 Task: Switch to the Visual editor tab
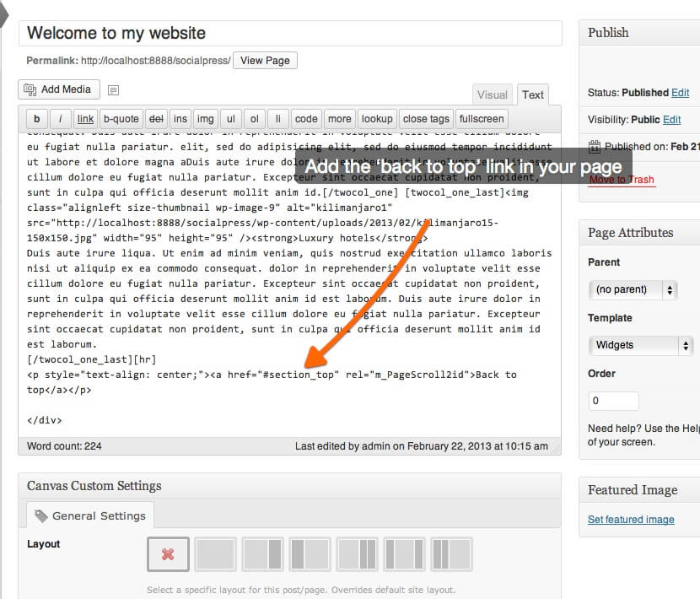(493, 94)
